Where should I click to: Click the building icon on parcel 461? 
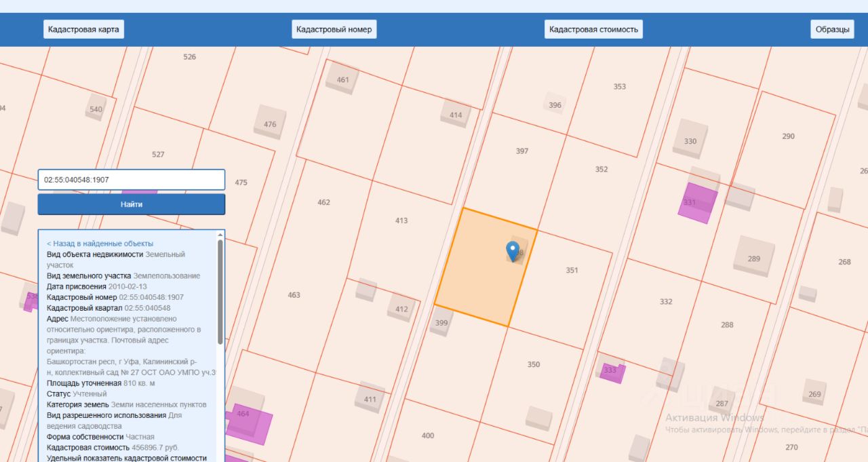342,77
